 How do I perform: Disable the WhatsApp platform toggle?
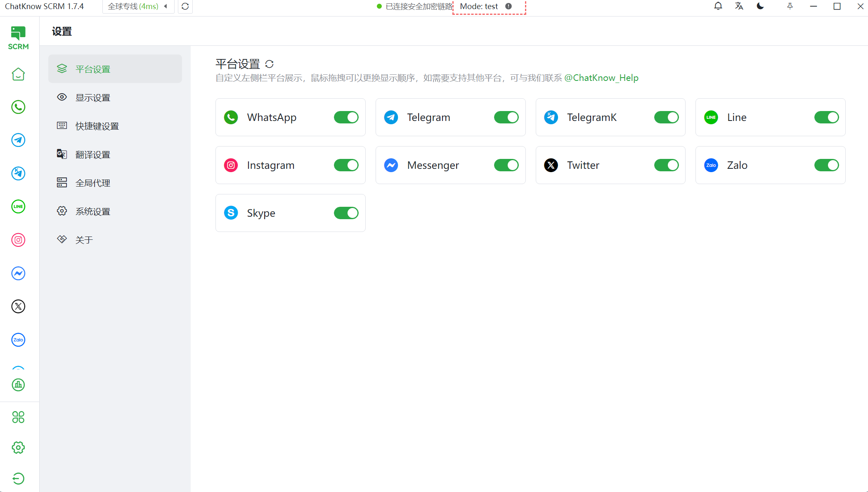346,117
